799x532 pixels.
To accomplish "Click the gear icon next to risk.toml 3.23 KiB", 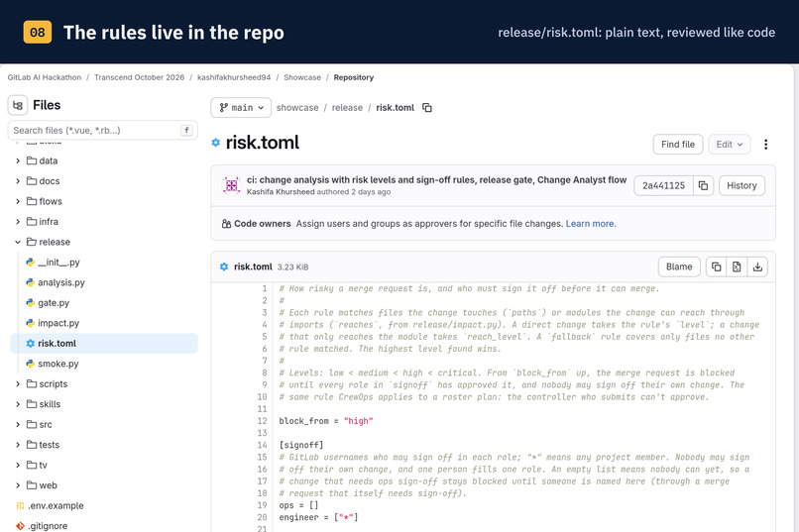I will pos(224,266).
